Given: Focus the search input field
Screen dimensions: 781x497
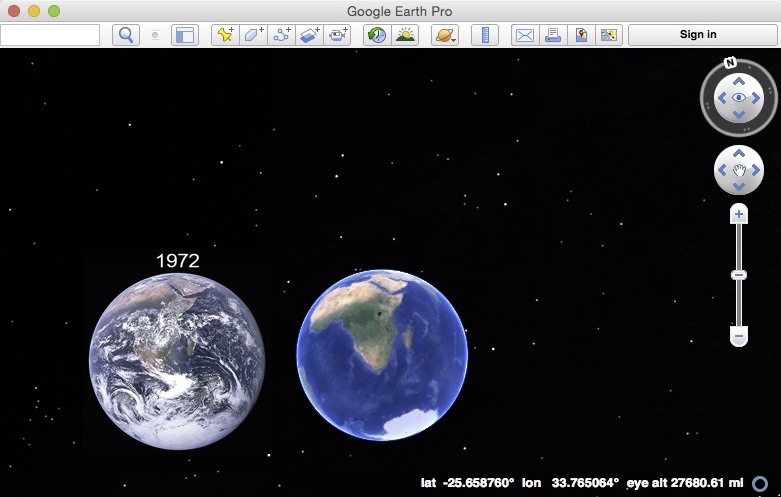Looking at the screenshot, I should (x=50, y=35).
